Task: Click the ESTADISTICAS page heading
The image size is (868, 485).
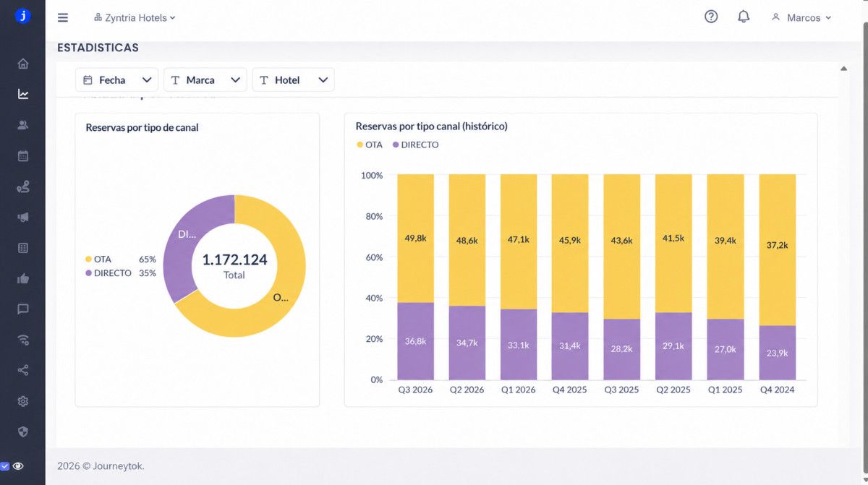Action: [x=98, y=48]
